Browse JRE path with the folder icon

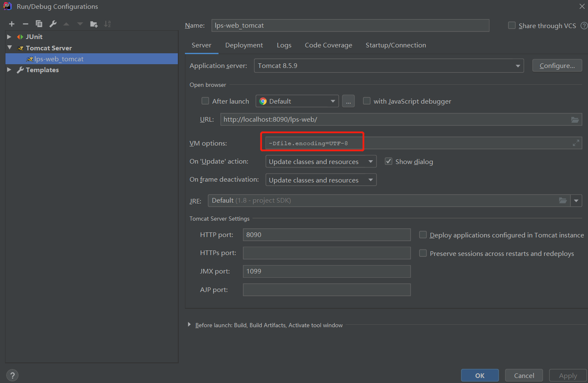[x=563, y=201]
